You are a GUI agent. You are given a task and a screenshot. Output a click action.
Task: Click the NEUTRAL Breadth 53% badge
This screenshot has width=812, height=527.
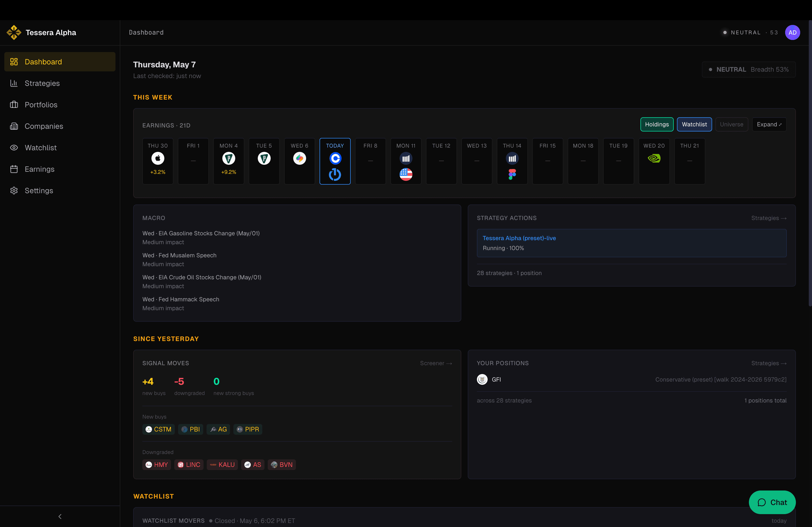point(749,69)
